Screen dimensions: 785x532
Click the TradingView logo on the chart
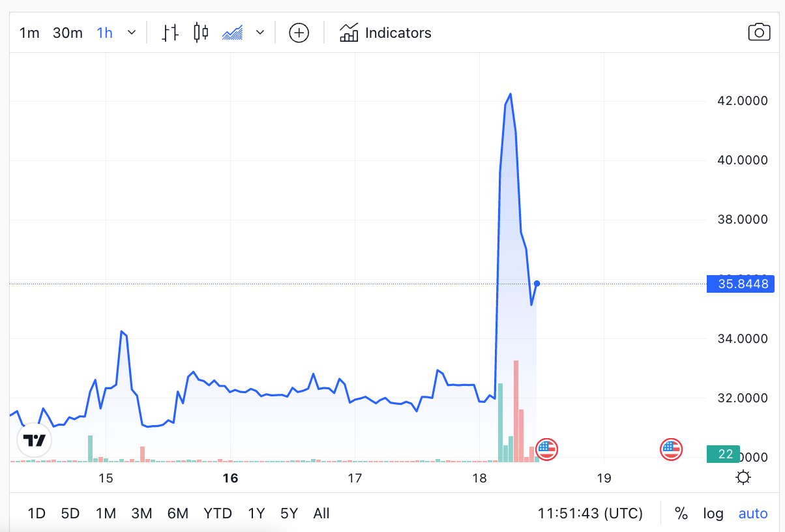point(34,440)
